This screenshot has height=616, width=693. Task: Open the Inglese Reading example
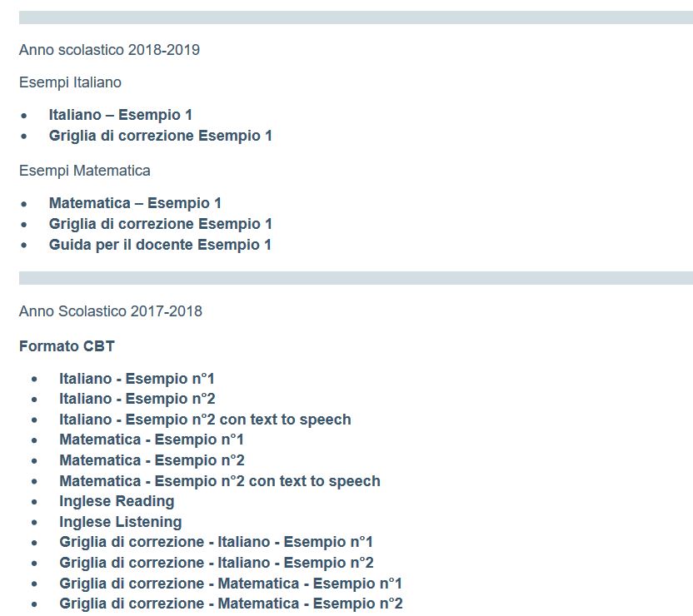pos(117,502)
